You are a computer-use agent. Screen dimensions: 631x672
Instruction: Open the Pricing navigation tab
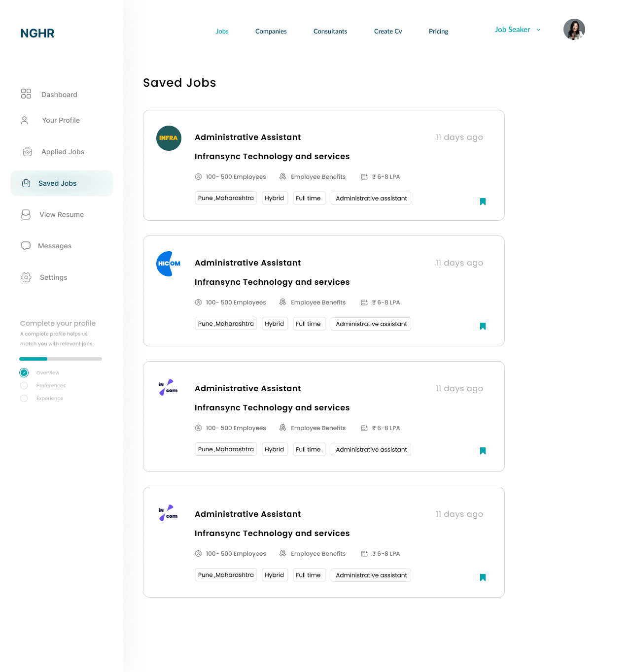coord(439,31)
